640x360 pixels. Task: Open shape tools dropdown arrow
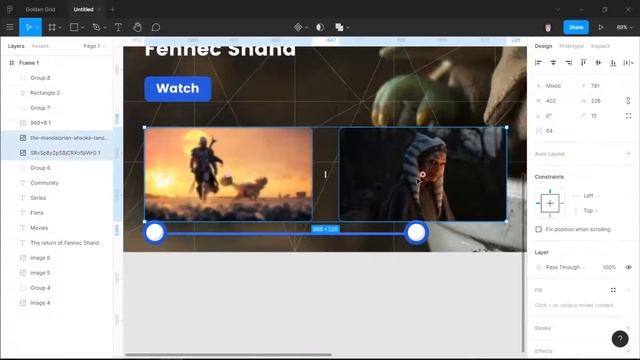click(x=82, y=27)
